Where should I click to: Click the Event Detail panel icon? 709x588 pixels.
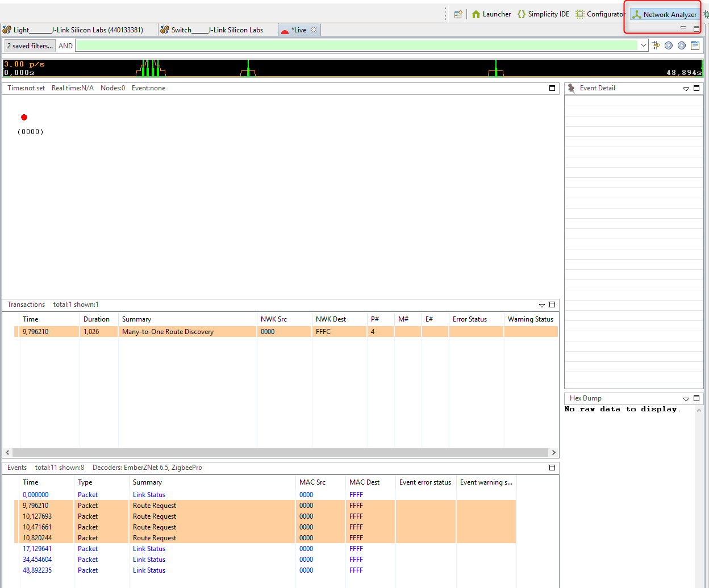(572, 88)
